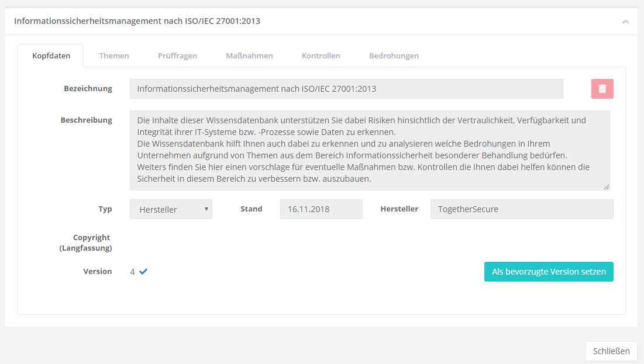Click the Stand date field
The width and height of the screenshot is (644, 364).
point(321,209)
